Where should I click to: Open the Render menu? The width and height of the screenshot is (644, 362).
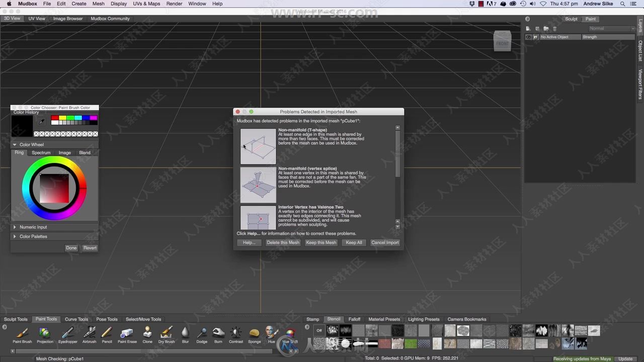[174, 4]
